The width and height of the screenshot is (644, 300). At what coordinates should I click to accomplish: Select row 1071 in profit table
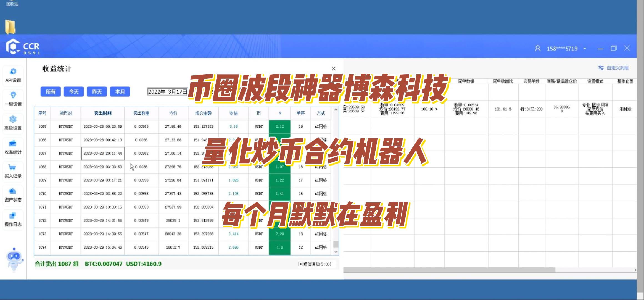pos(182,207)
